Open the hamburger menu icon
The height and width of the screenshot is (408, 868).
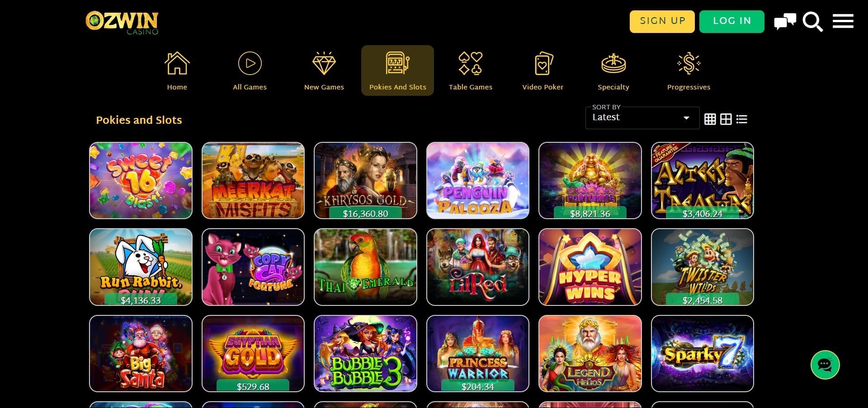(843, 21)
